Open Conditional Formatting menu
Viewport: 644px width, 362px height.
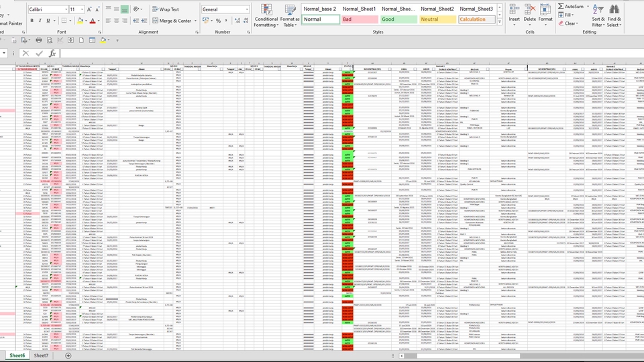coord(266,15)
